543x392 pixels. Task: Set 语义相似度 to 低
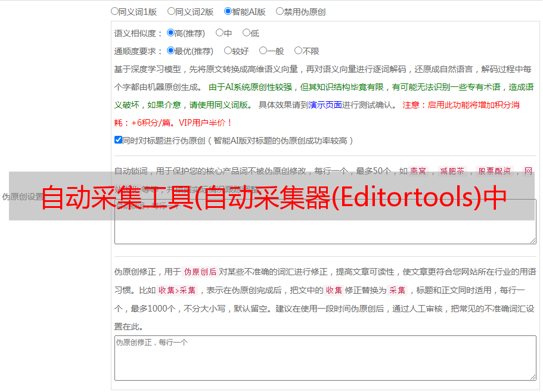(x=246, y=33)
